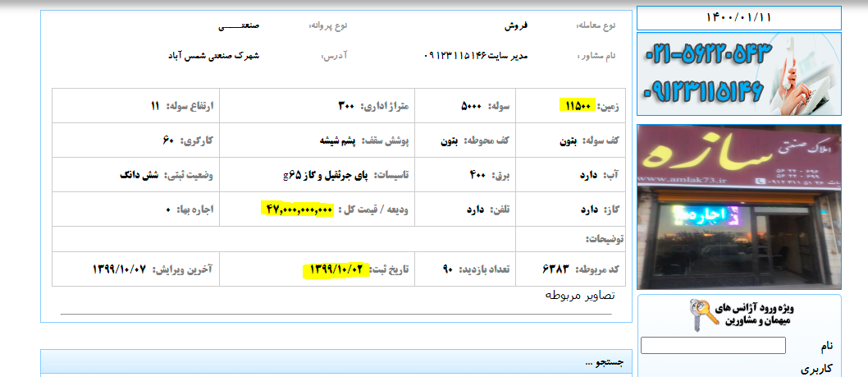868x377 pixels.
Task: Click the electricity value 400
Action: coord(477,175)
